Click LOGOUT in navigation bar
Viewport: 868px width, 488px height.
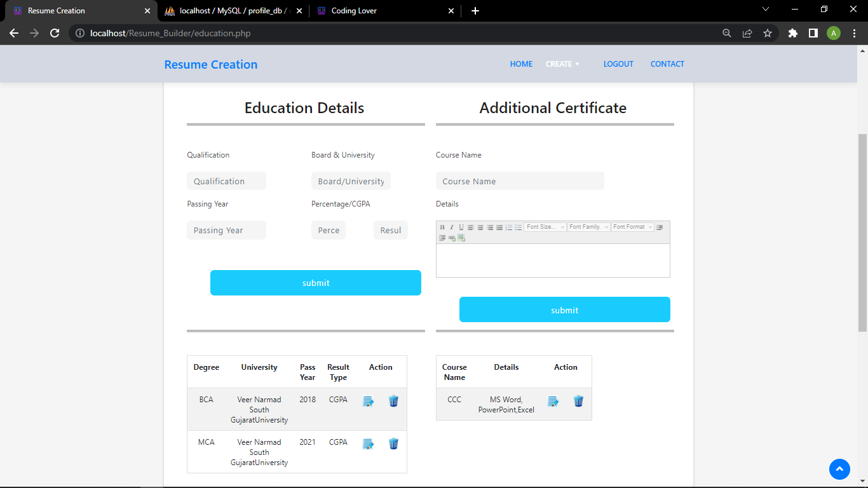[618, 64]
